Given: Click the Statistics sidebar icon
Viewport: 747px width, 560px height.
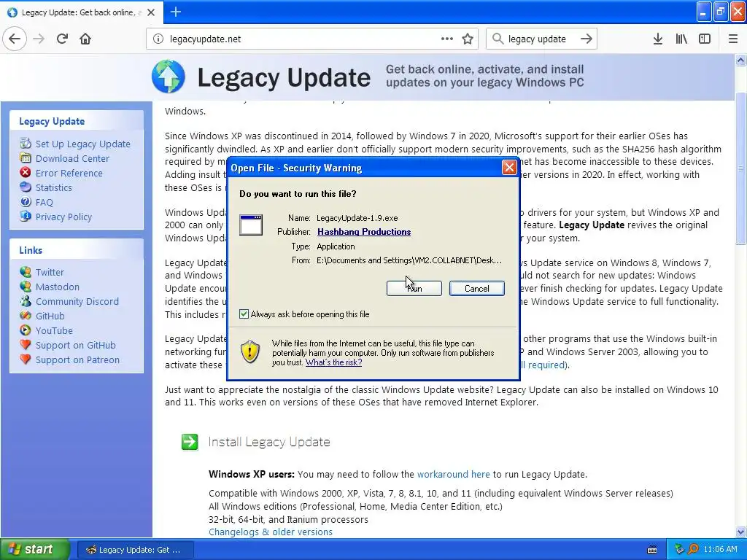Looking at the screenshot, I should pyautogui.click(x=26, y=187).
